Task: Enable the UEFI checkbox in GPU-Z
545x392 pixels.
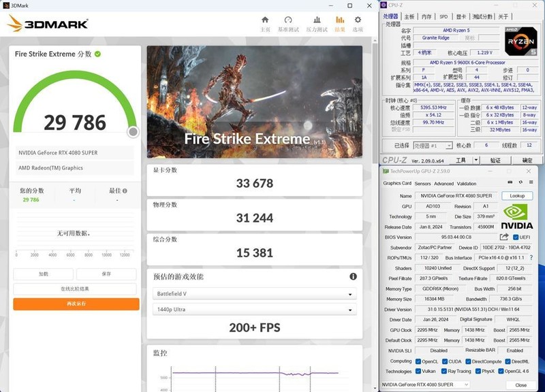Action: tap(516, 238)
